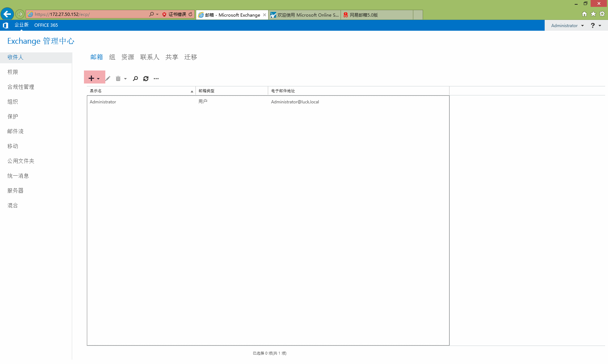The width and height of the screenshot is (608, 364).
Task: Open the More options ellipsis icon
Action: (156, 78)
